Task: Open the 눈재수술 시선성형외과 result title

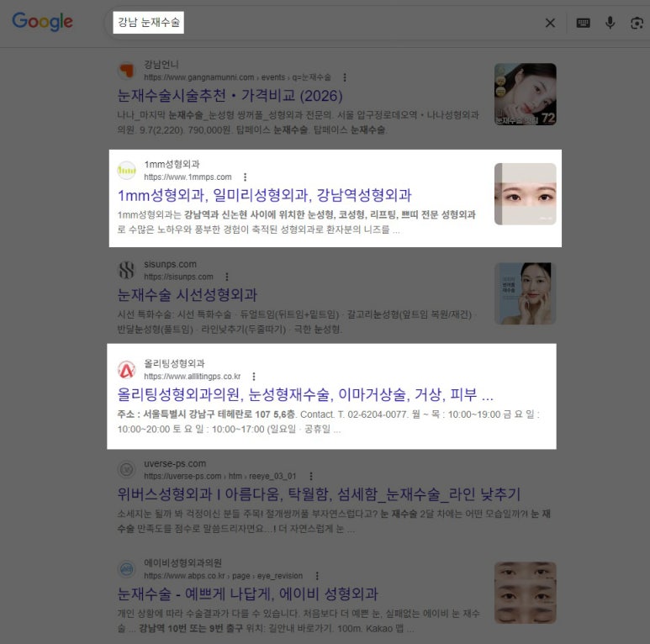Action: point(188,295)
